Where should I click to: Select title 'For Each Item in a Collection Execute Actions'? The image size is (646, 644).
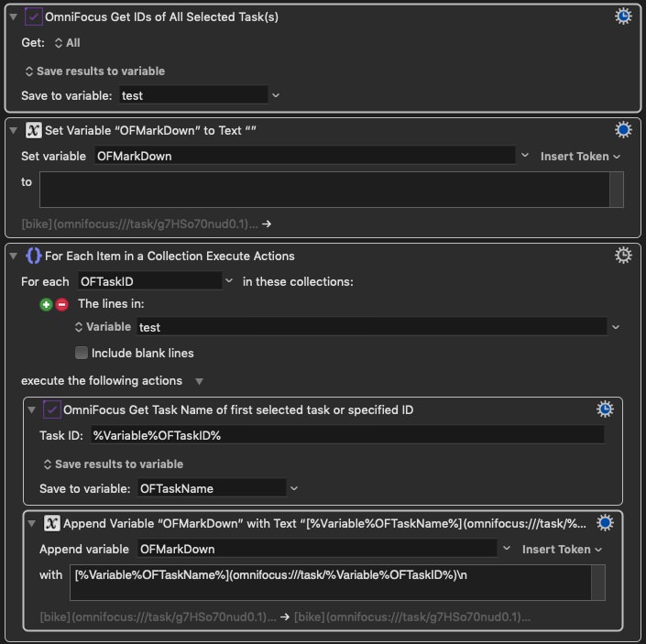pyautogui.click(x=170, y=257)
